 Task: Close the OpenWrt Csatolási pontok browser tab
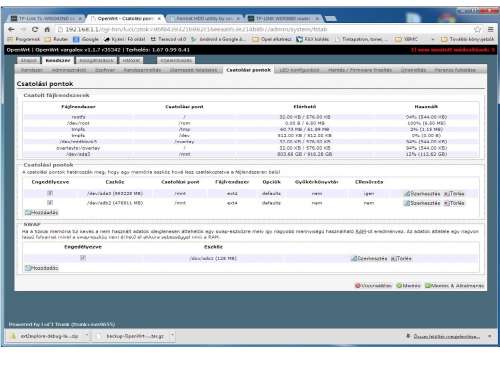159,19
